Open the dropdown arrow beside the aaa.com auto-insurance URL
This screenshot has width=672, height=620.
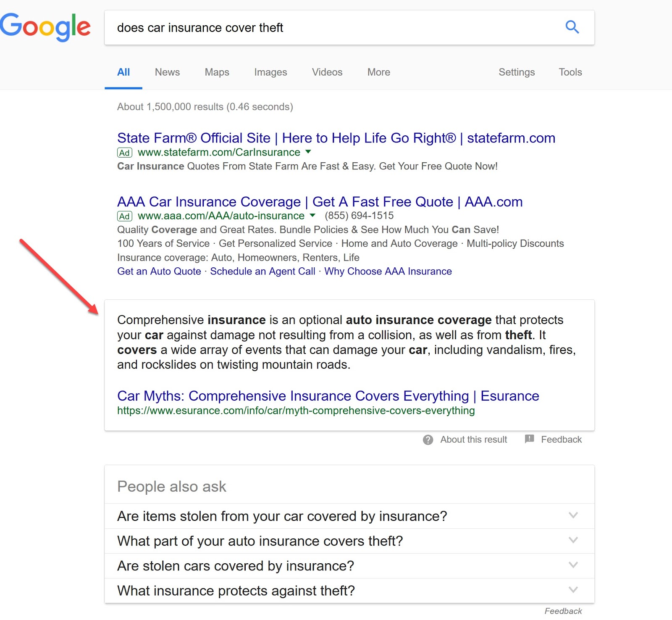312,215
